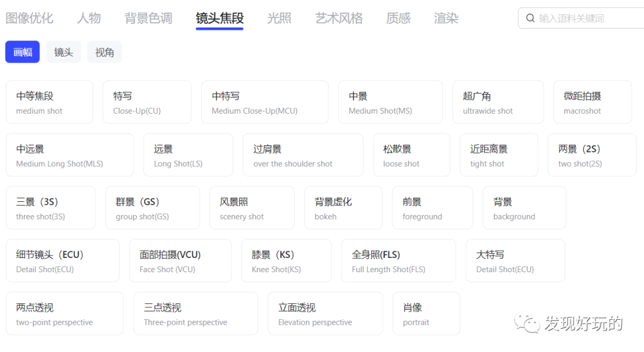Screen dimensions: 644x352
Task: Select the 渲染 tab
Action: coord(446,18)
